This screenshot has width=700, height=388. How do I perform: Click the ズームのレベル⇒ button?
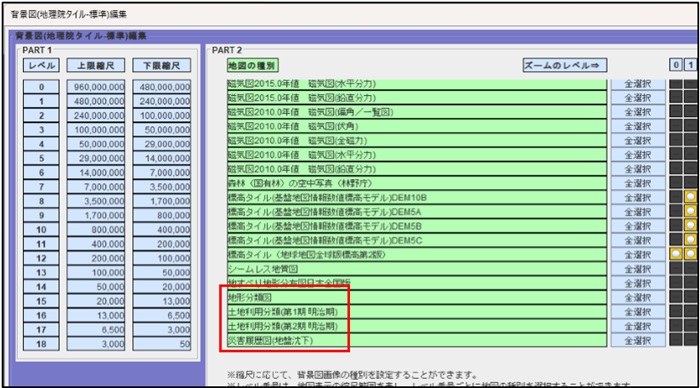pyautogui.click(x=564, y=65)
